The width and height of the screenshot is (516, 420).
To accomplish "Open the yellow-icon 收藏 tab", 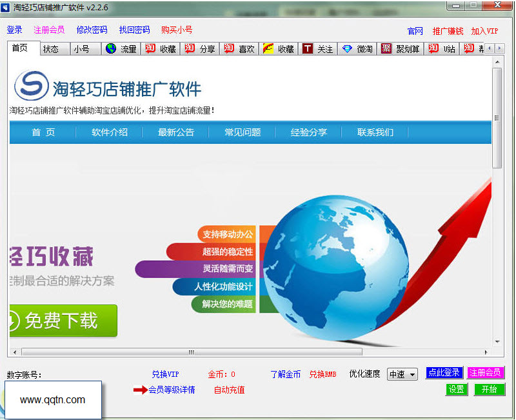I will [279, 49].
